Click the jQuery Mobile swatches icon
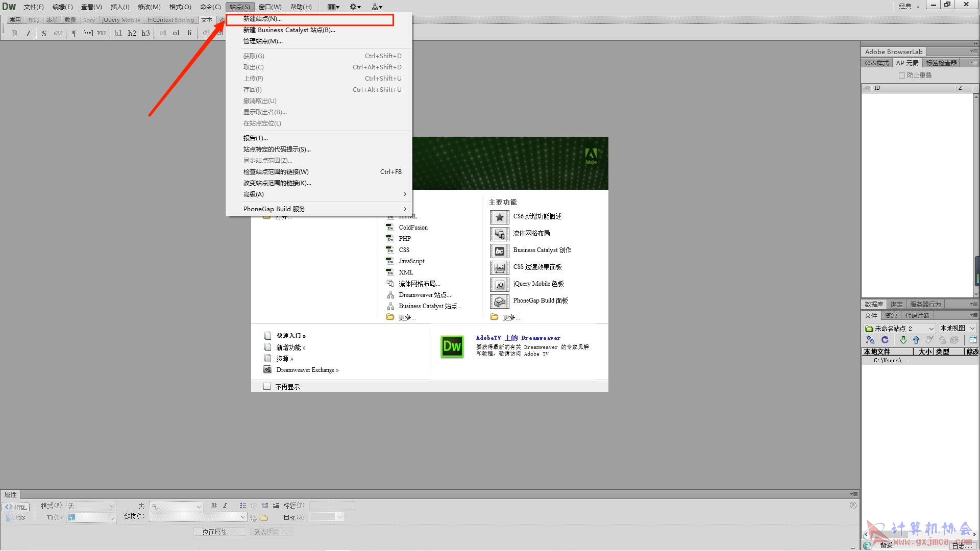Viewport: 980px width, 551px height. point(500,285)
